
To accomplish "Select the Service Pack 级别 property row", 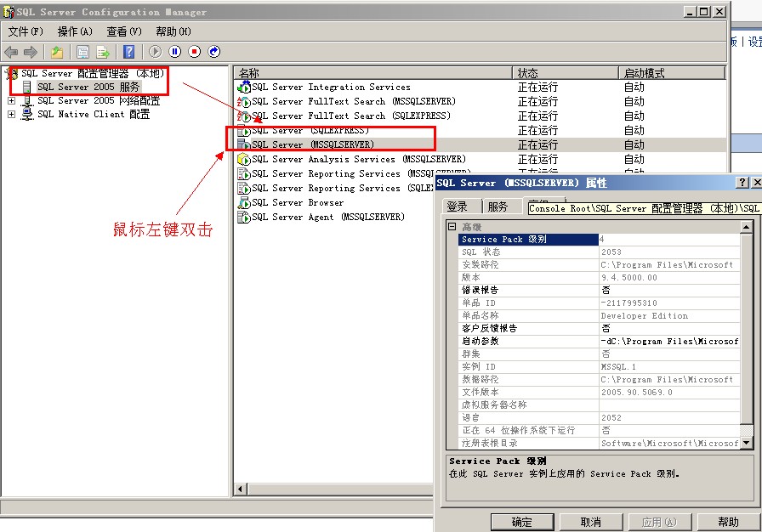I will coord(599,240).
